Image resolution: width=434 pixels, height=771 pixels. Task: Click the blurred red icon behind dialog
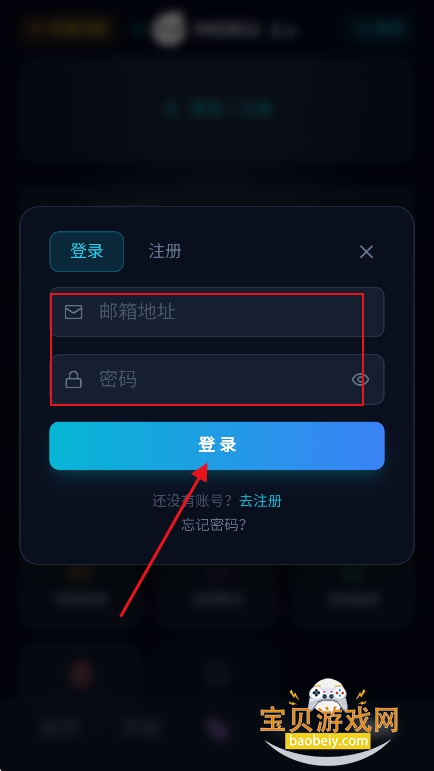pos(82,674)
